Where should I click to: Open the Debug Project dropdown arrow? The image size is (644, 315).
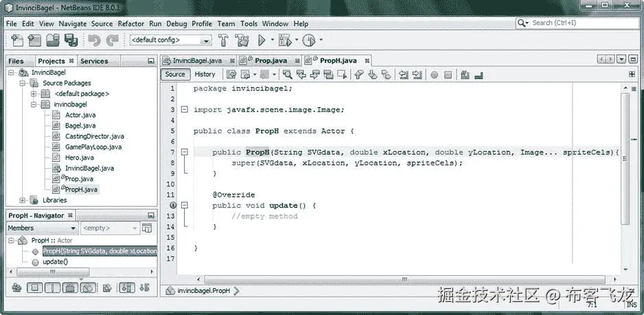tap(297, 40)
